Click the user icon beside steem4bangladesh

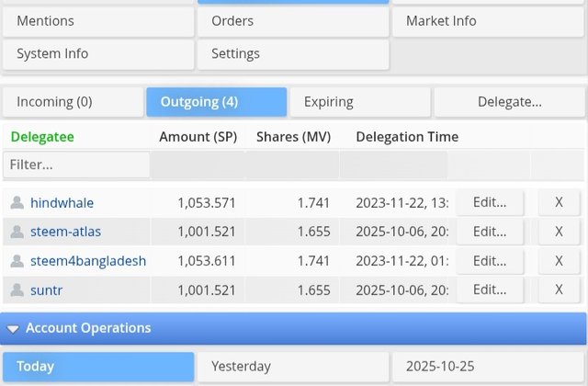[17, 261]
